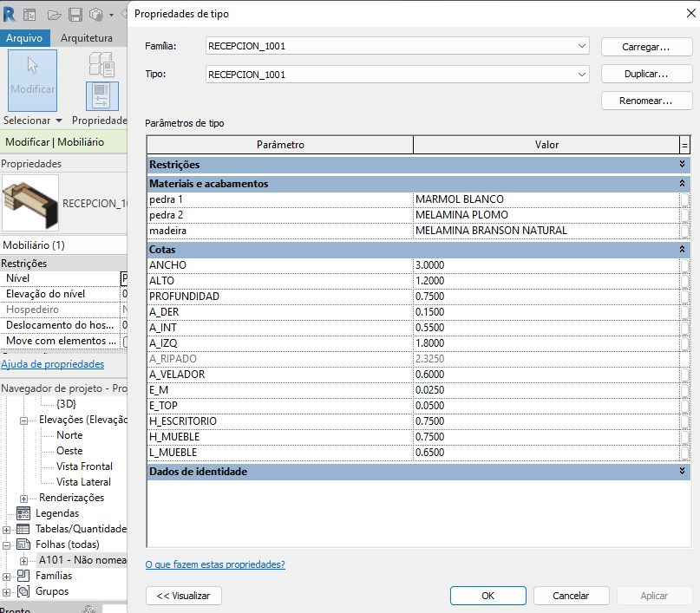Click the ANCHO value field 3.0000
700x613 pixels.
pyautogui.click(x=546, y=265)
